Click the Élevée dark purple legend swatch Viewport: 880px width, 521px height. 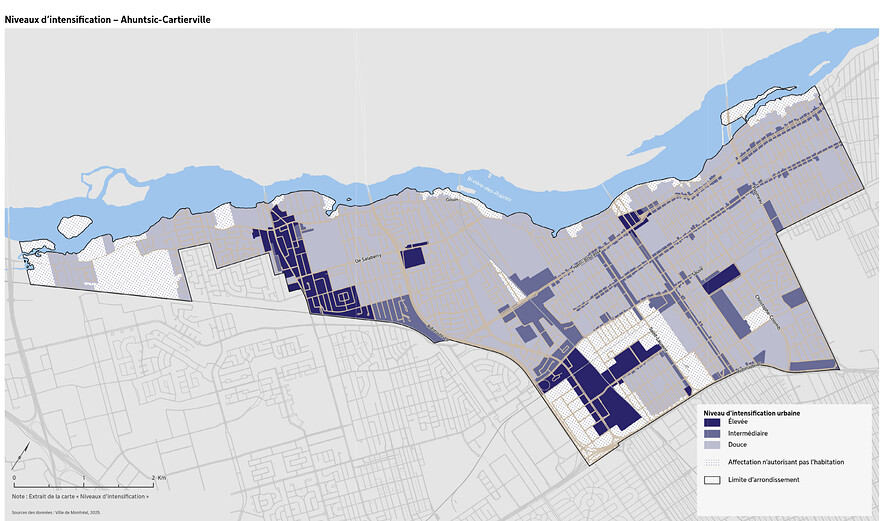coord(711,423)
